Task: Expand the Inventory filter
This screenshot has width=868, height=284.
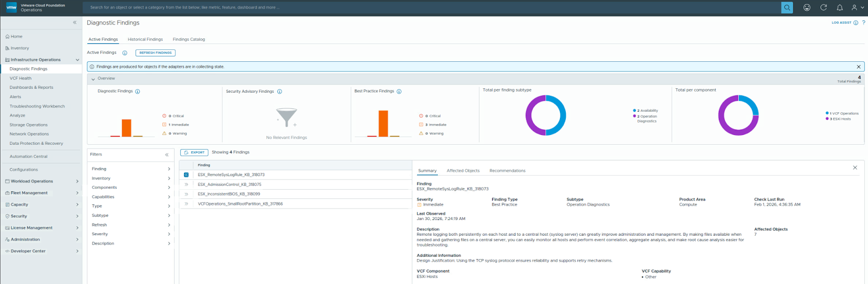Action: coord(169,178)
